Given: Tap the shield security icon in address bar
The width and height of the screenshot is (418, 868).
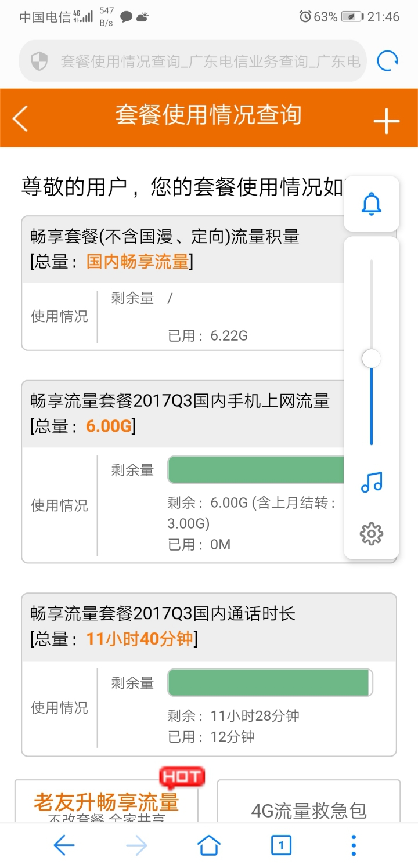Looking at the screenshot, I should [x=39, y=61].
